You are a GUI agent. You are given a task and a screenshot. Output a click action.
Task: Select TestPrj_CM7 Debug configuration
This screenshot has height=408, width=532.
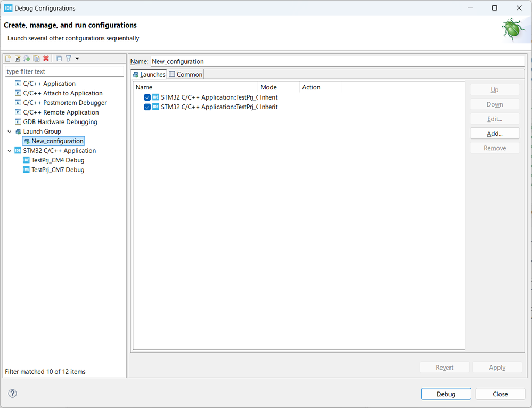pos(58,169)
